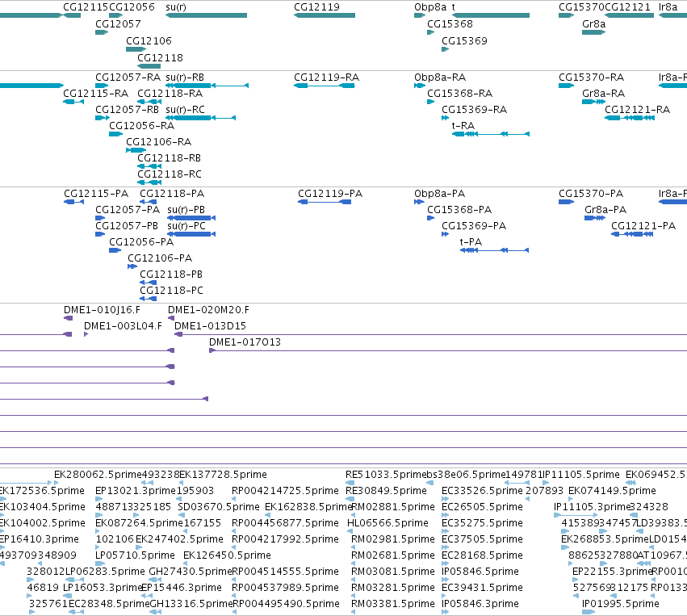Click the DME1-017O13 clone label
687x616 pixels.
[245, 342]
